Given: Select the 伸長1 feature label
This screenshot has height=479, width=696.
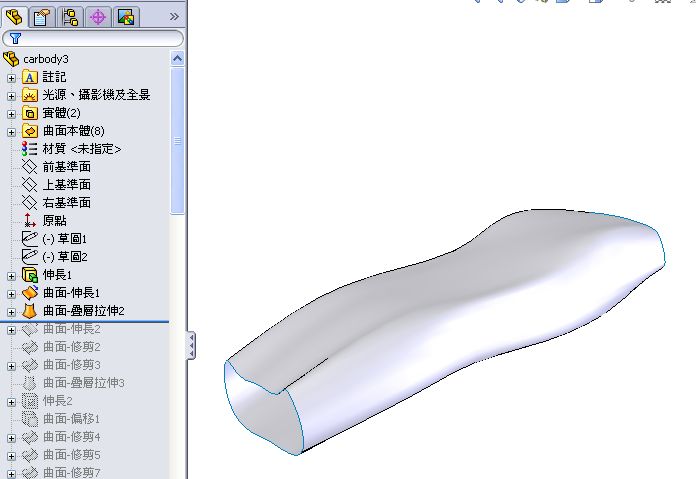Looking at the screenshot, I should click(x=57, y=275).
